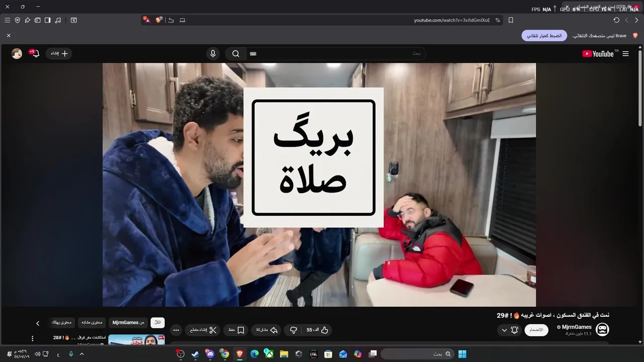Reload the current page
The image size is (644, 362).
click(x=616, y=20)
